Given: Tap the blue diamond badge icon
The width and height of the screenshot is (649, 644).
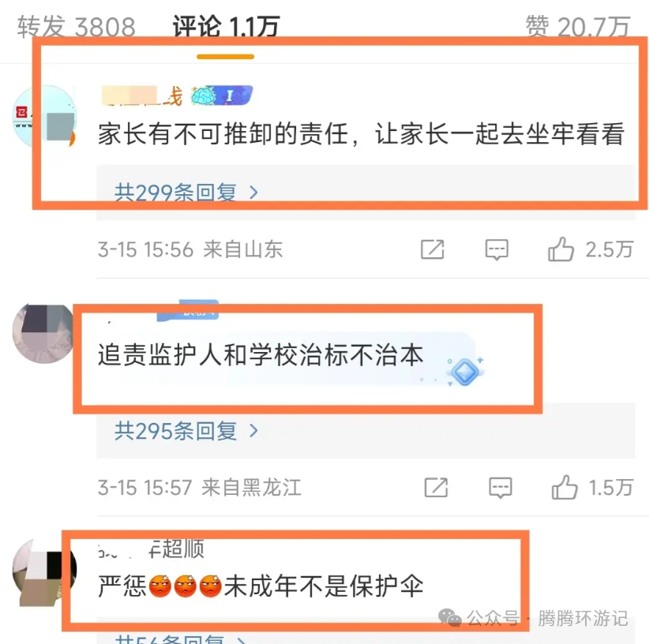Looking at the screenshot, I should (x=465, y=371).
